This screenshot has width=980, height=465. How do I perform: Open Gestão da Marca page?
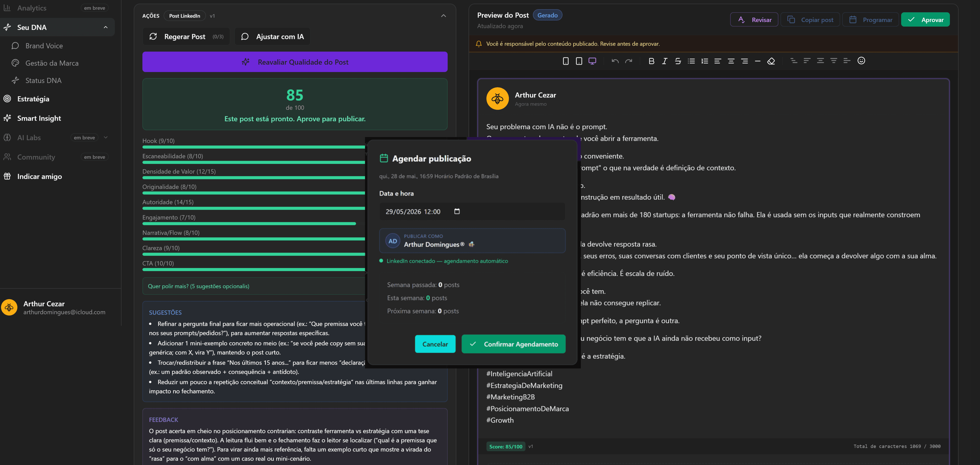52,63
